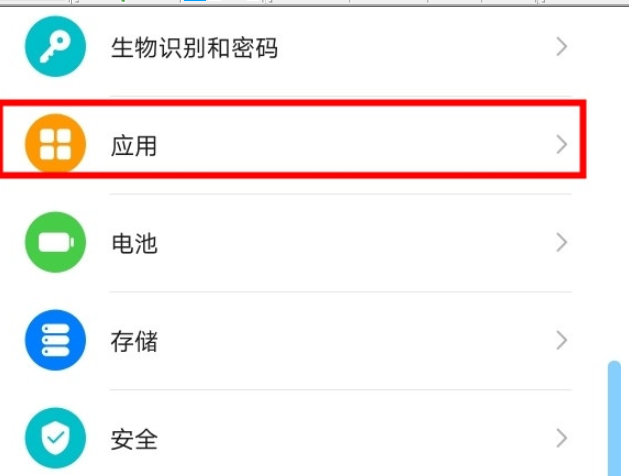Tap blank space in the 电池 row
Image resolution: width=629 pixels, height=476 pixels.
[x=350, y=243]
